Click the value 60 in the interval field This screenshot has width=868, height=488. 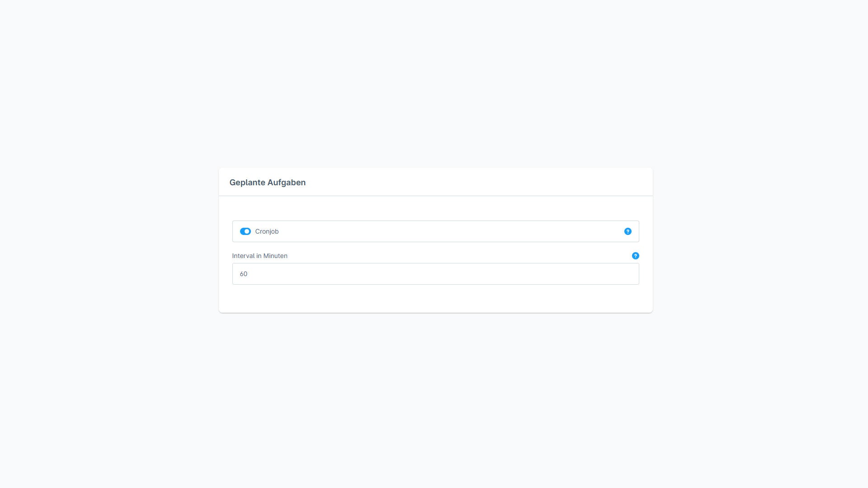pos(243,274)
